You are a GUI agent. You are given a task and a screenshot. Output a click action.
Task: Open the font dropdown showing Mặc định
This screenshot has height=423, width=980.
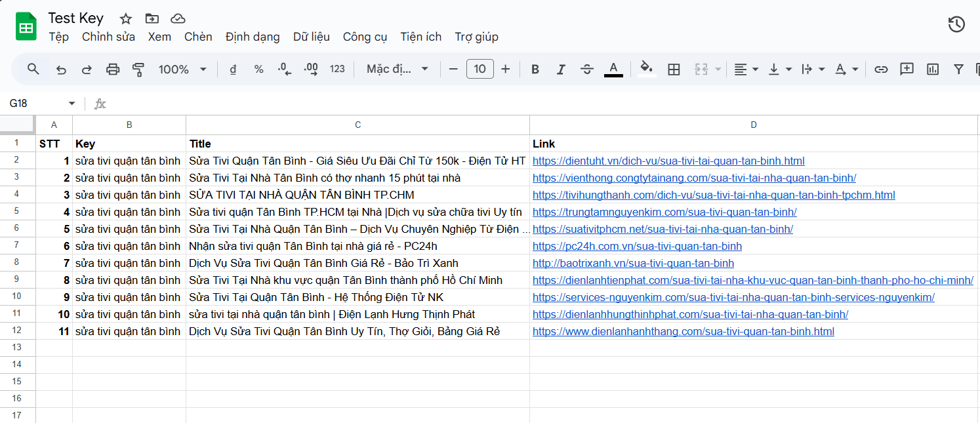click(x=397, y=68)
